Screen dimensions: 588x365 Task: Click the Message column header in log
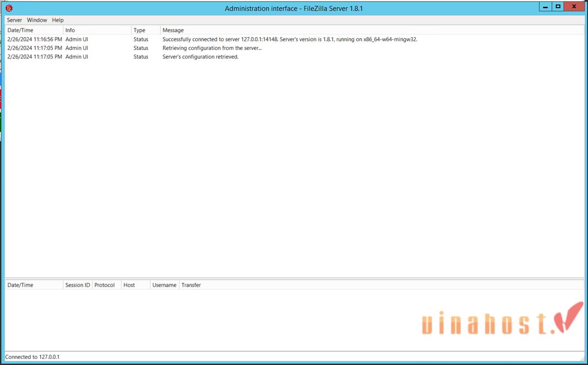tap(372, 30)
